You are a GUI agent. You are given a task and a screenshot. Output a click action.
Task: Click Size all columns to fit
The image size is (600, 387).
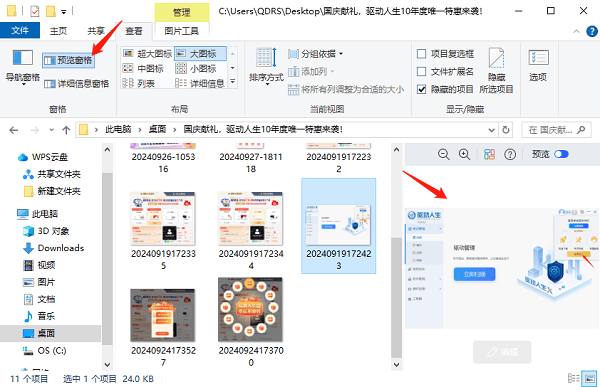point(346,90)
